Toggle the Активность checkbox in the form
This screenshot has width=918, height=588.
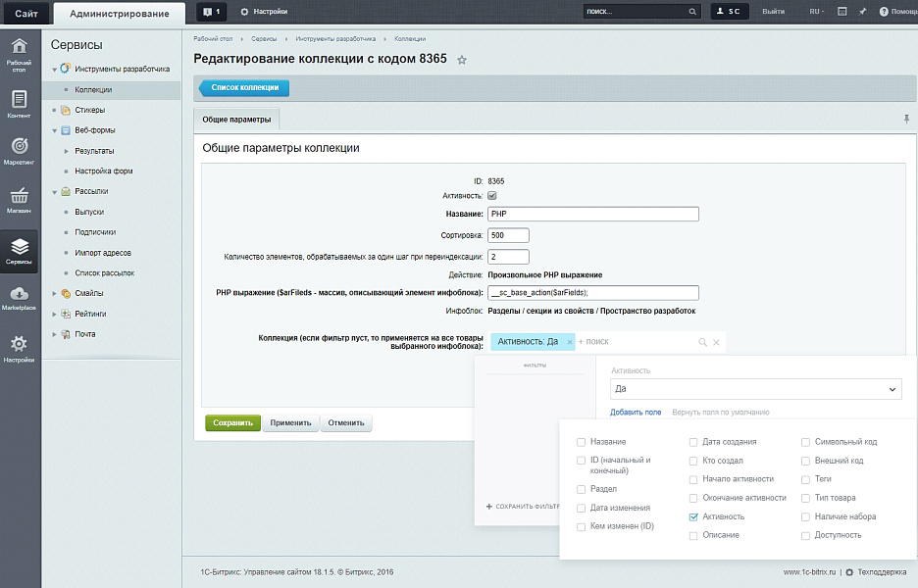[492, 197]
